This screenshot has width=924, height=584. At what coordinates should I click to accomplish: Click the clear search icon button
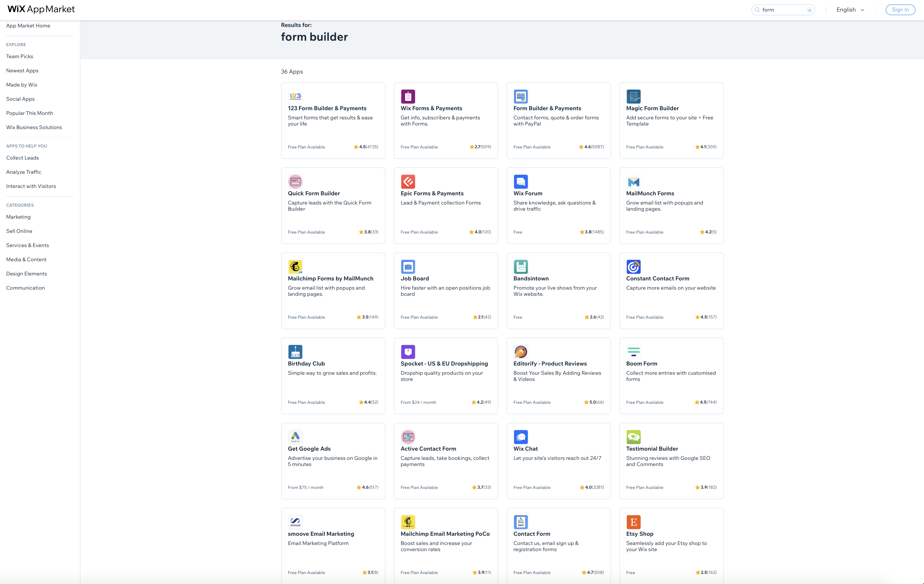809,9
